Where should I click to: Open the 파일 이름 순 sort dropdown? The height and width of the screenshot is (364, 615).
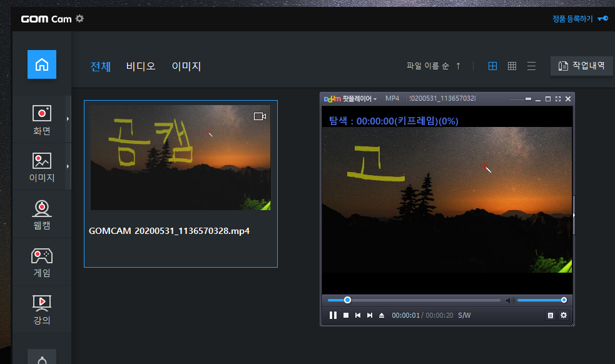click(x=427, y=66)
